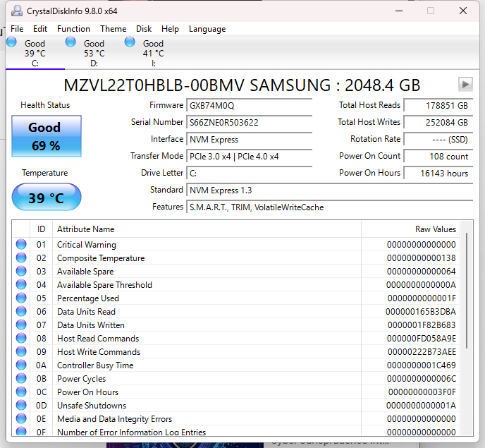The height and width of the screenshot is (448, 485).
Task: Click the Total Host Writes value
Action: [438, 123]
